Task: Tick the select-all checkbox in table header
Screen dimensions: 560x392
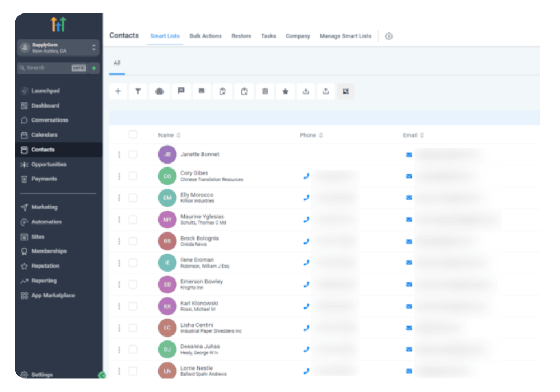Action: [x=133, y=134]
